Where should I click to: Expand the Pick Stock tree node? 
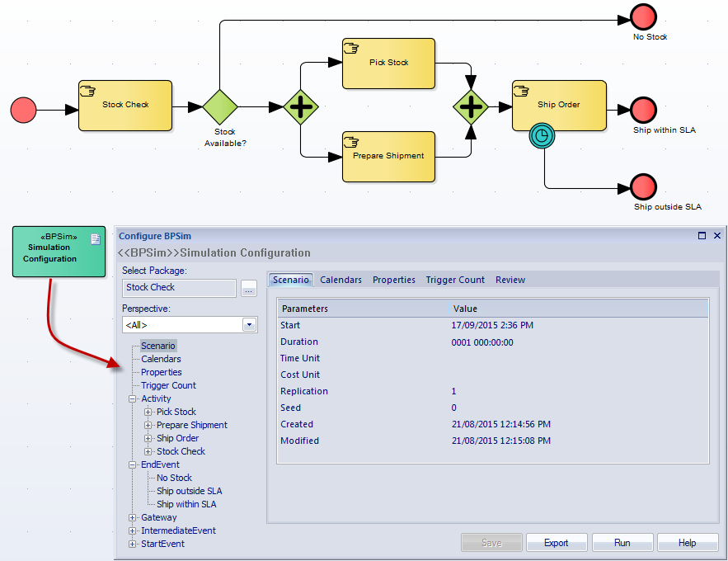[148, 412]
